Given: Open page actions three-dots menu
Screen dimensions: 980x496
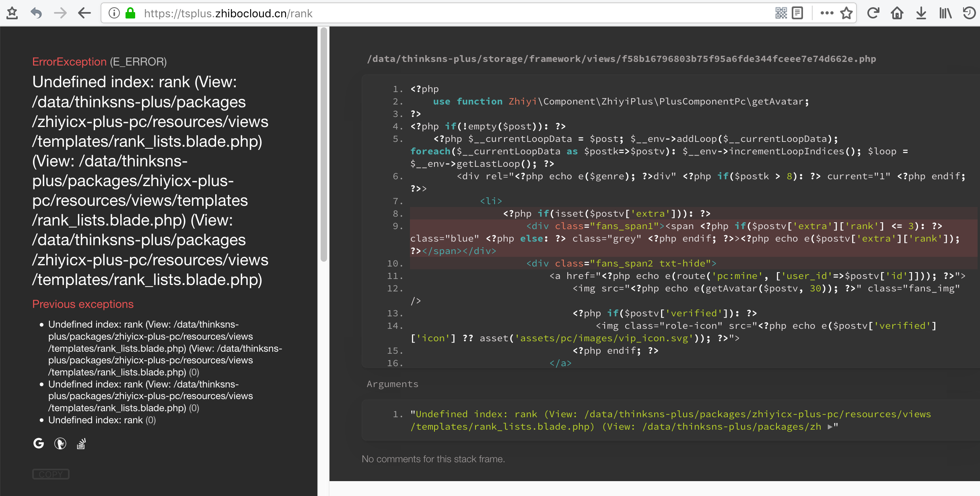Looking at the screenshot, I should pos(827,13).
